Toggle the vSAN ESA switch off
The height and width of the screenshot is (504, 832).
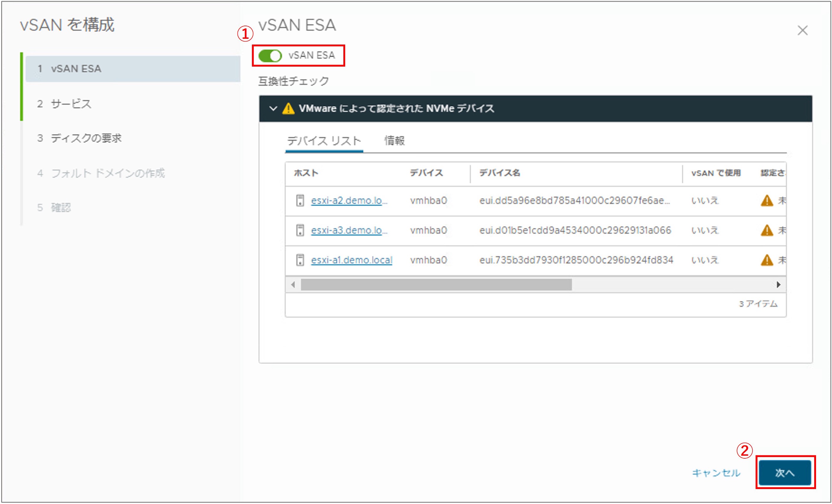coord(270,55)
